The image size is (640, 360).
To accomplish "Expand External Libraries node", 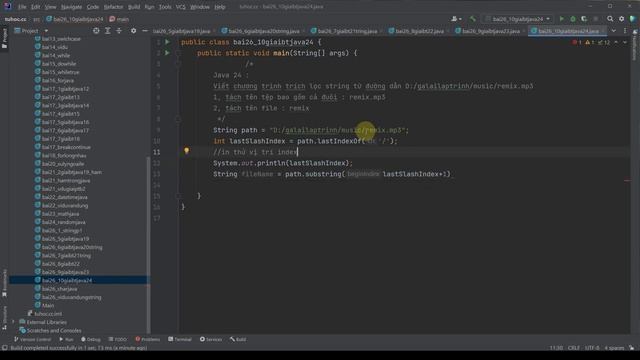I will pyautogui.click(x=13, y=322).
